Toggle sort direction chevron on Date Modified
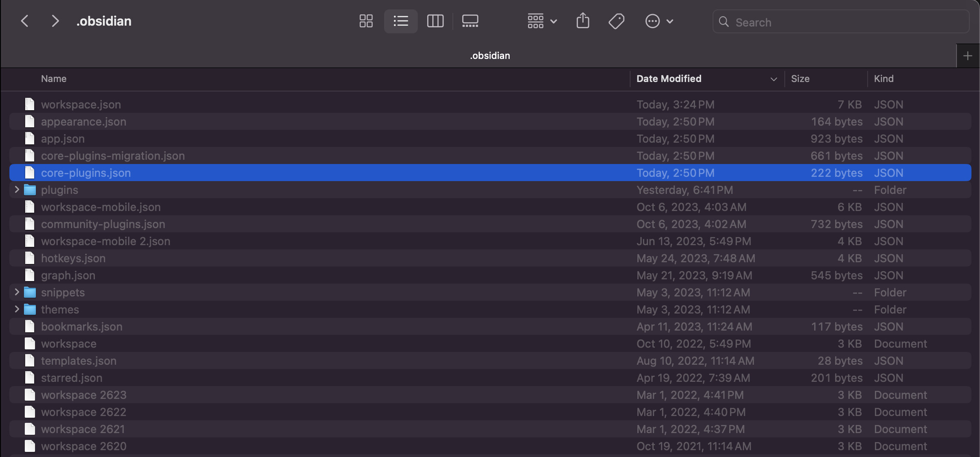 pyautogui.click(x=773, y=79)
